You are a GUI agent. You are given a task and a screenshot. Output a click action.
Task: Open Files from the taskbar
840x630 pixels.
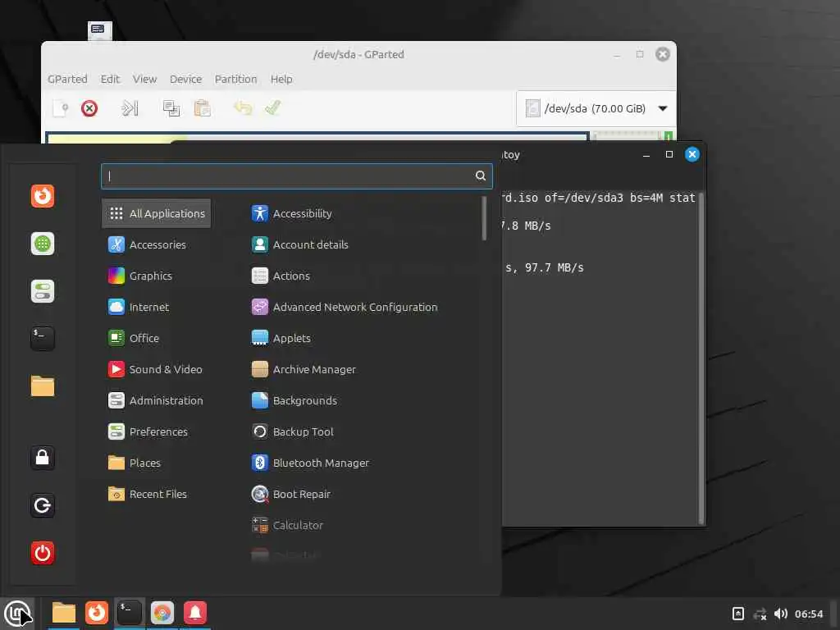[x=64, y=613]
